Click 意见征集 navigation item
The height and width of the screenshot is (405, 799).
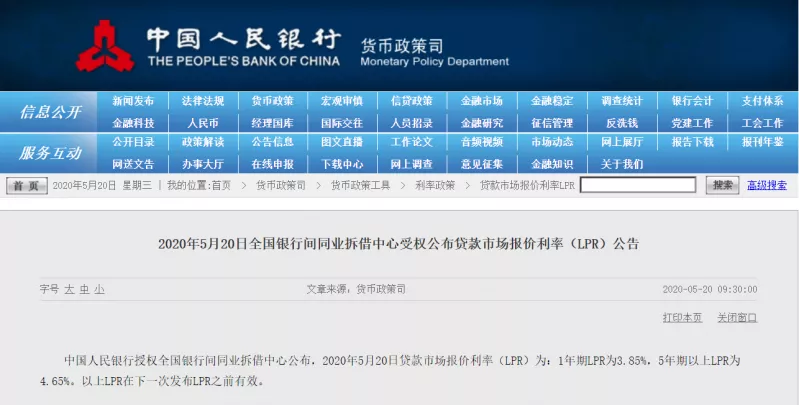coord(482,164)
